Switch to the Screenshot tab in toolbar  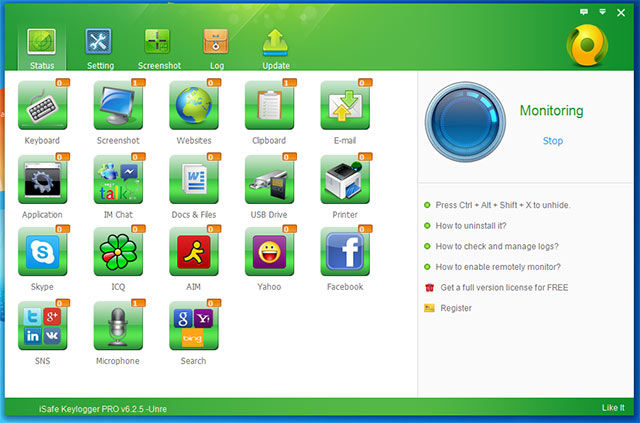[159, 48]
